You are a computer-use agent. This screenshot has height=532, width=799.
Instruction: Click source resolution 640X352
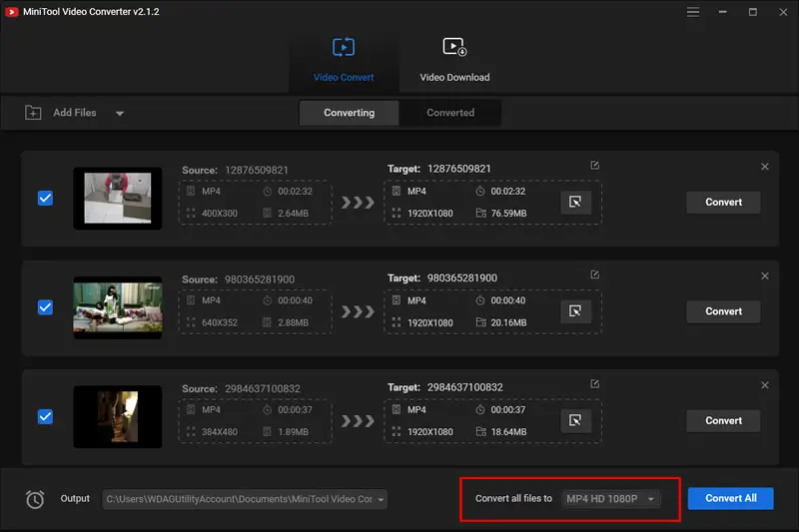220,322
